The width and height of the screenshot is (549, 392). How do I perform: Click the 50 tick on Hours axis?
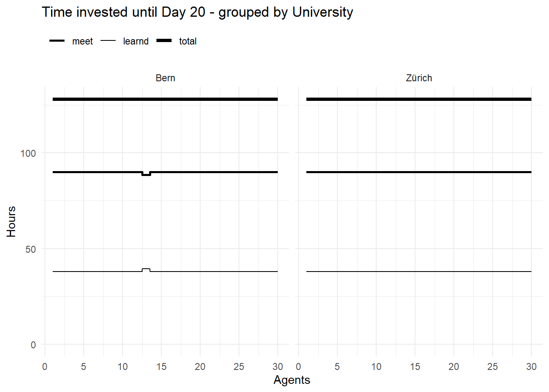pos(31,249)
